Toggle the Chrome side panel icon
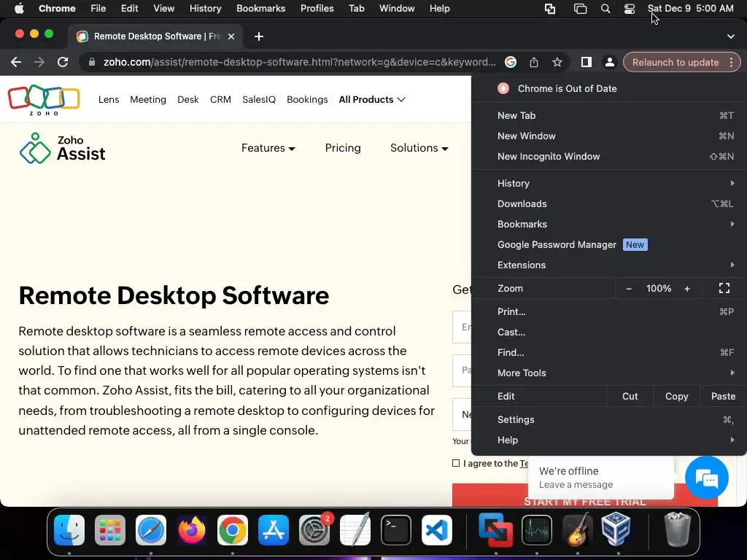 pyautogui.click(x=587, y=63)
